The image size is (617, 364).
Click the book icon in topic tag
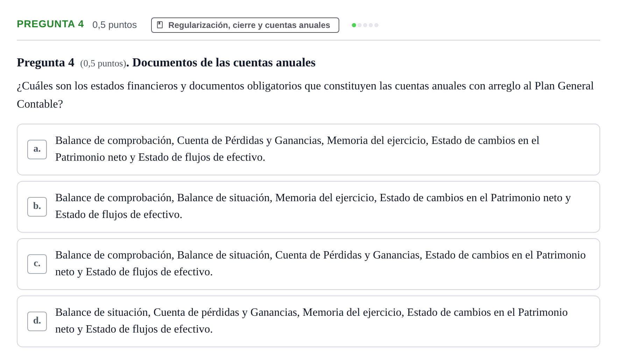click(x=160, y=25)
